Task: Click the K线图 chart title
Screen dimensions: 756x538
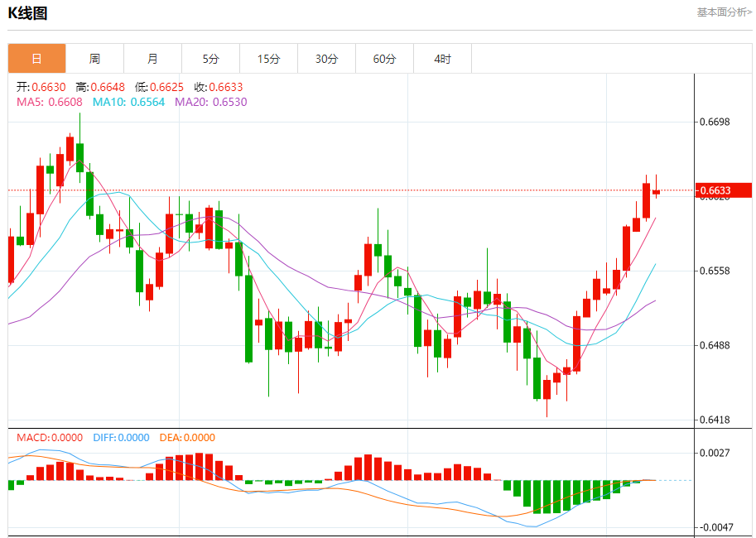Action: (x=27, y=13)
